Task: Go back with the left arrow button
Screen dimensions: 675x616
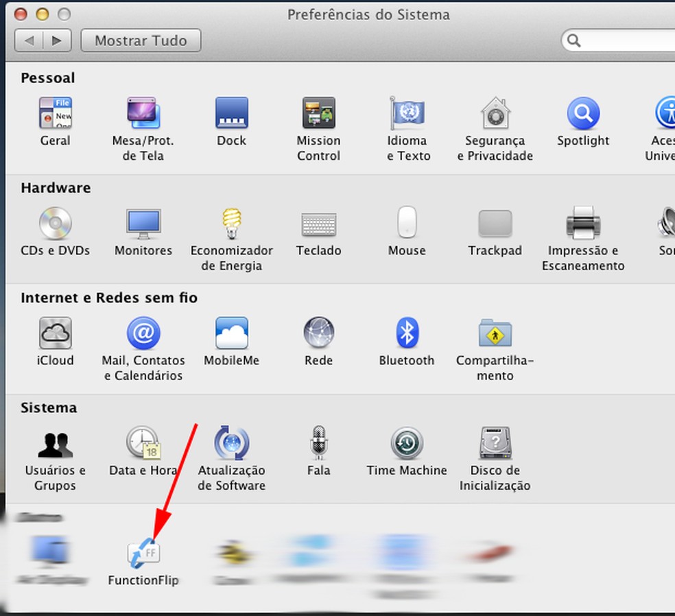Action: click(29, 40)
